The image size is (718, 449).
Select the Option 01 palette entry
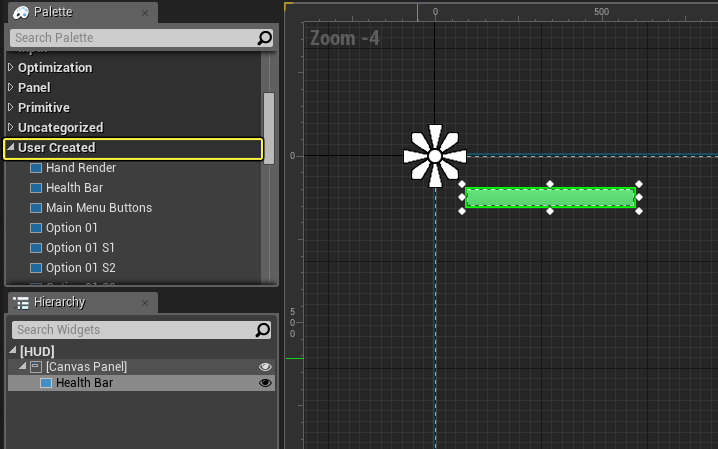[x=72, y=228]
